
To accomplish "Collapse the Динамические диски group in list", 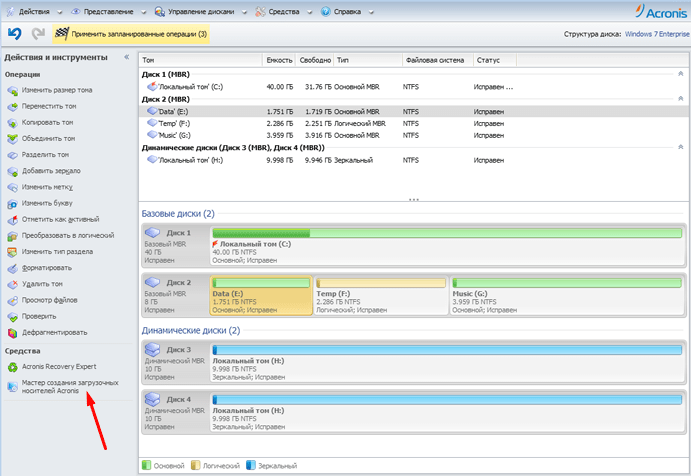I will [680, 147].
